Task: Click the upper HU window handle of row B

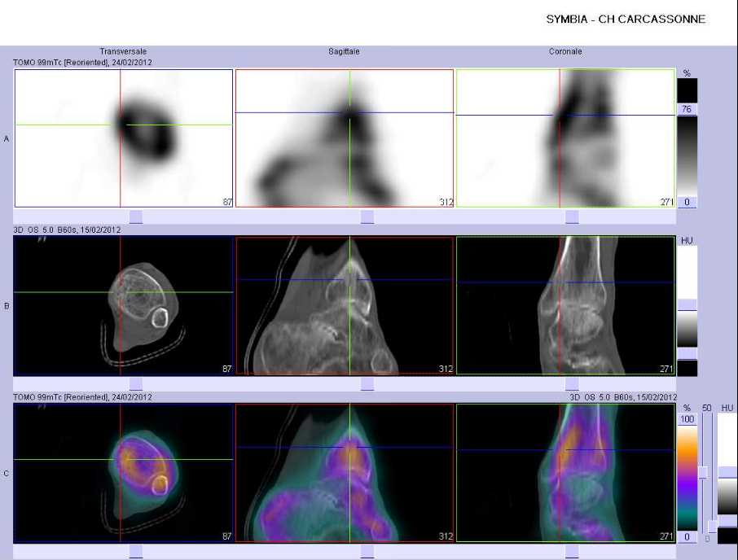Action: 687,304
